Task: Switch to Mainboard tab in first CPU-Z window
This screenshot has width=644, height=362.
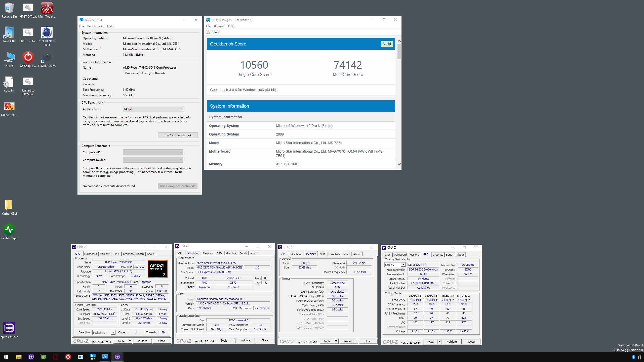Action: pyautogui.click(x=91, y=254)
